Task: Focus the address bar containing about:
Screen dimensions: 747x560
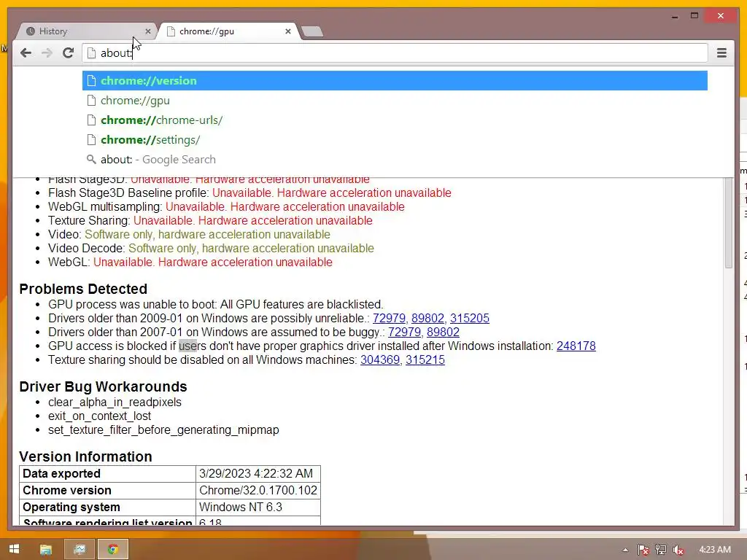Action: click(395, 52)
